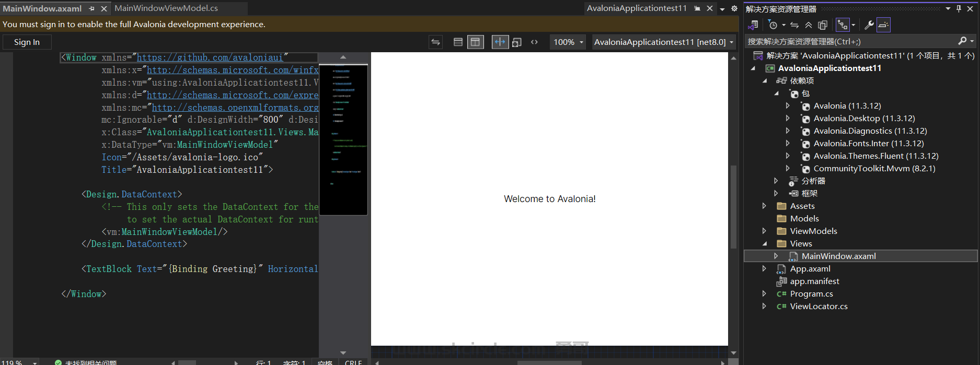Click the XAML-only view angle brackets icon
The width and height of the screenshot is (980, 365).
click(534, 42)
